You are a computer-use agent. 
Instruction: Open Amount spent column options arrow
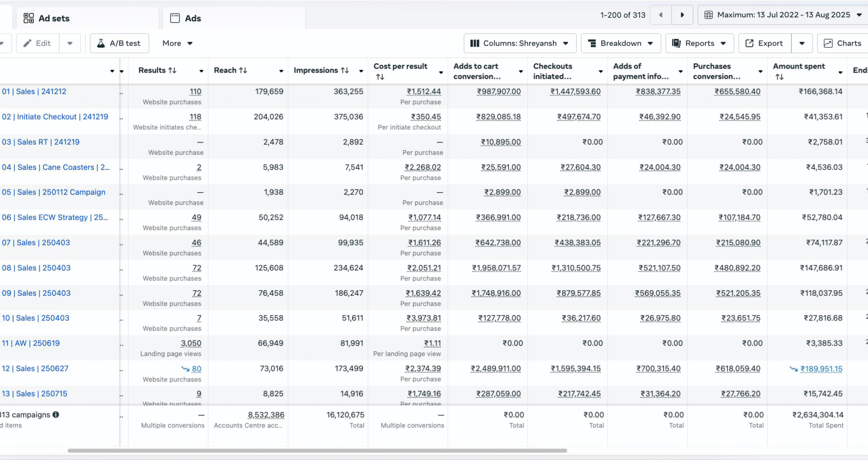[840, 72]
